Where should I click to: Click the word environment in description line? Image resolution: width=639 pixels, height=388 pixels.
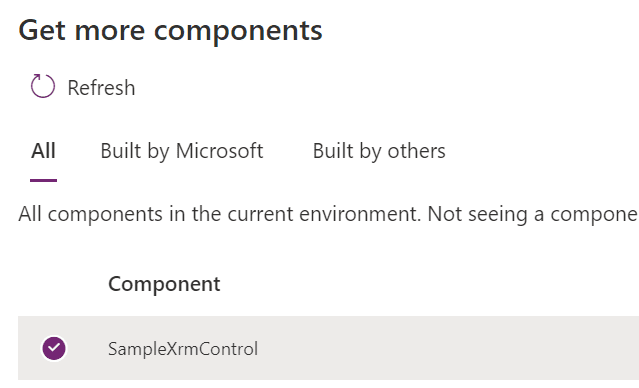point(359,214)
